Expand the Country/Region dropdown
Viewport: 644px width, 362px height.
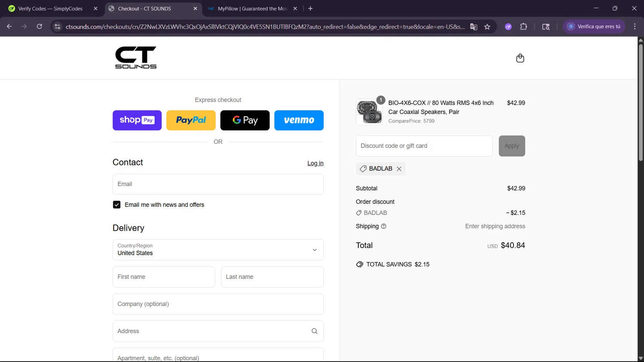[x=218, y=250]
